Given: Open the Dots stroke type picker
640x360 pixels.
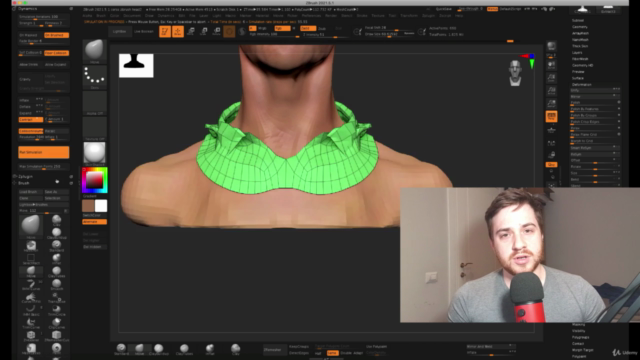Looking at the screenshot, I should point(94,77).
